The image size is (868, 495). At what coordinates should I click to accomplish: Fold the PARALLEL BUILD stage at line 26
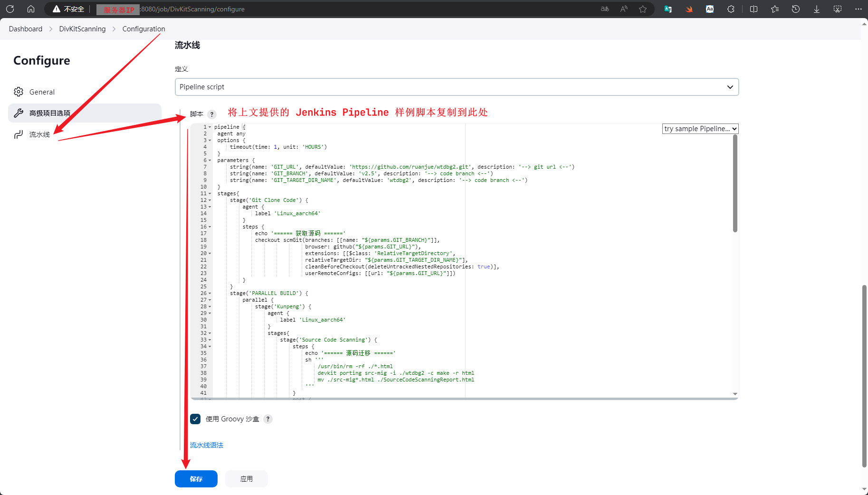[210, 294]
